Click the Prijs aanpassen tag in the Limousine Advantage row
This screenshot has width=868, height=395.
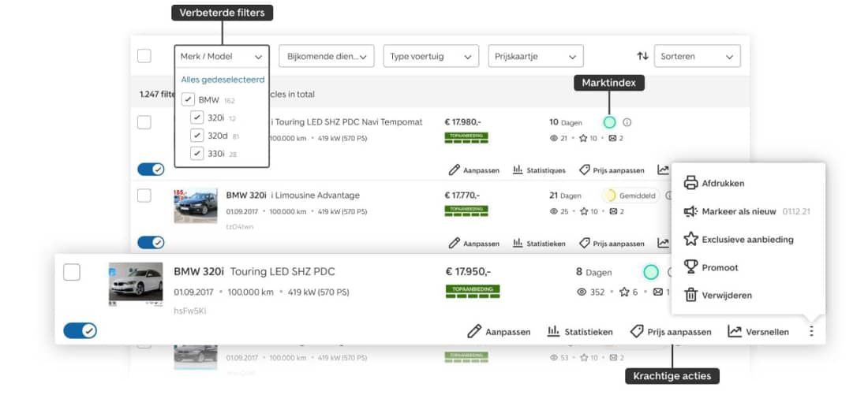tap(612, 243)
